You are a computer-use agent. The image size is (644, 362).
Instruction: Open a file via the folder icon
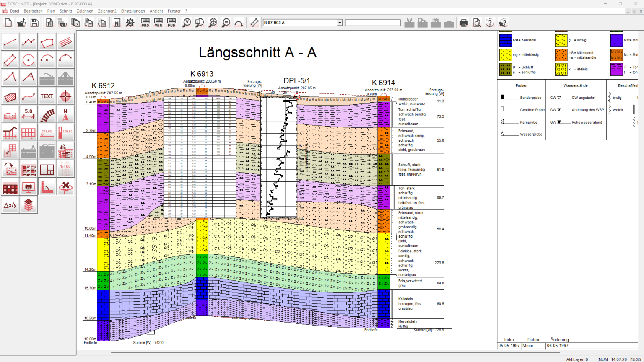click(x=21, y=23)
